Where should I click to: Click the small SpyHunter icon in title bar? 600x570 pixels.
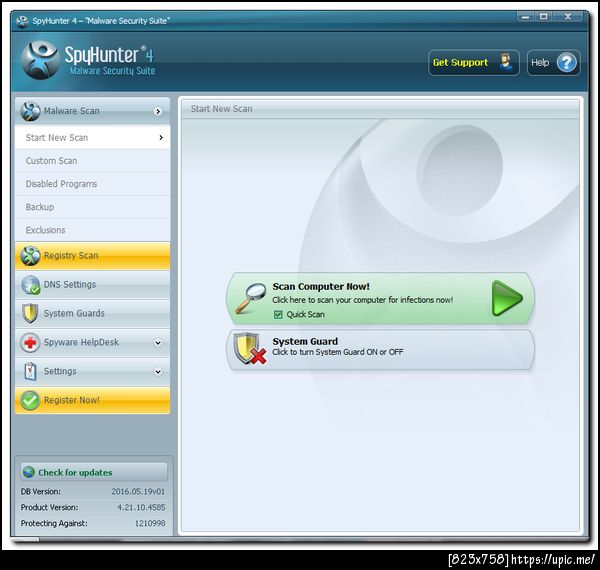pos(23,21)
